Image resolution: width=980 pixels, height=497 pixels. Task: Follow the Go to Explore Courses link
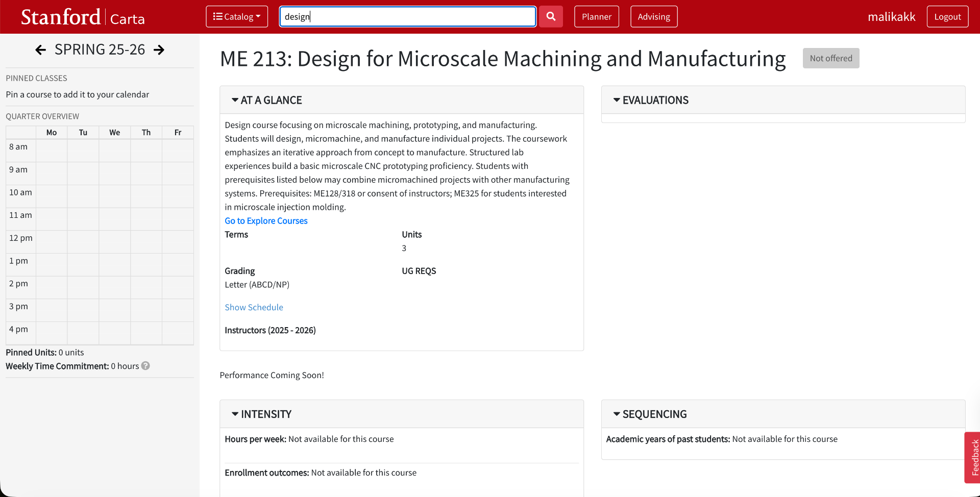266,220
